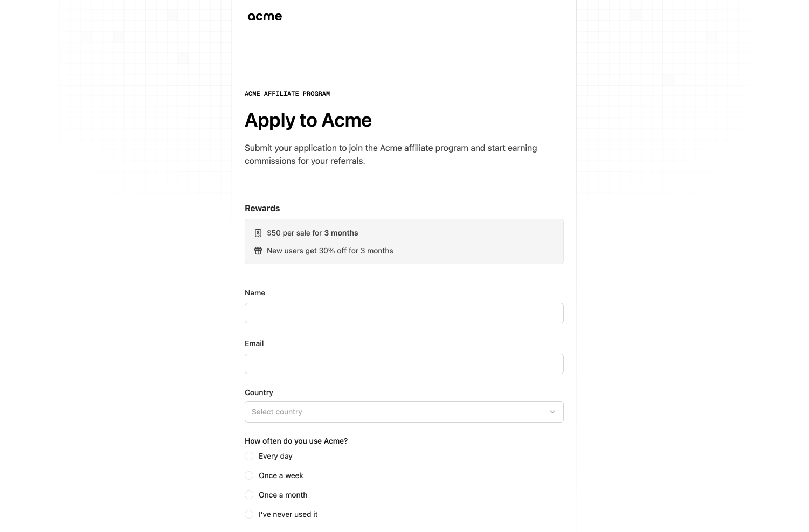Focus the Name input field
The width and height of the screenshot is (809, 532).
404,313
